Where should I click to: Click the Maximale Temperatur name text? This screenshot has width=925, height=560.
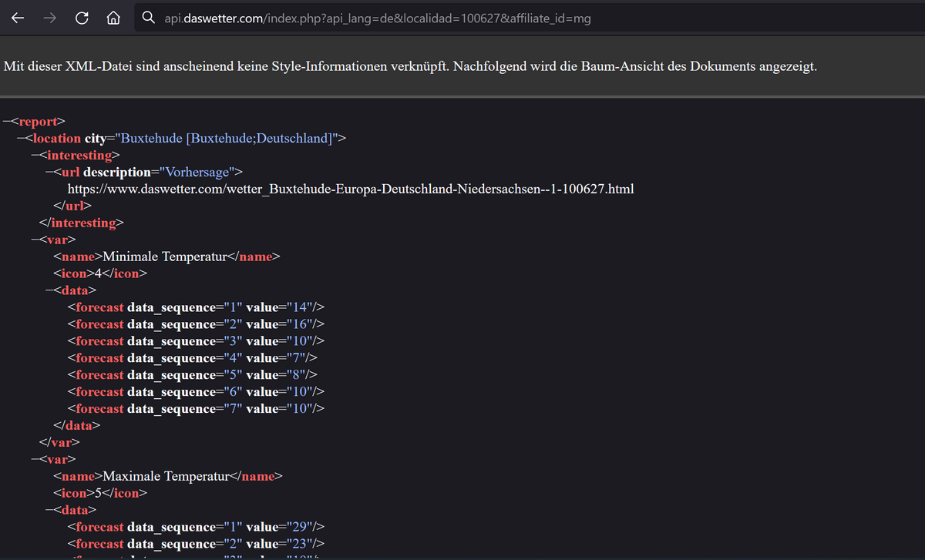(x=166, y=477)
